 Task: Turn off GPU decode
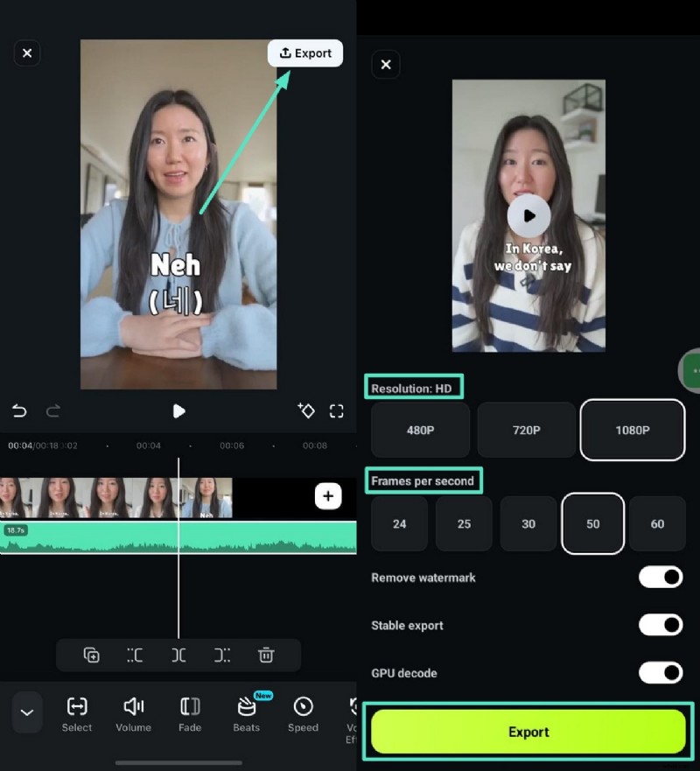pos(662,673)
